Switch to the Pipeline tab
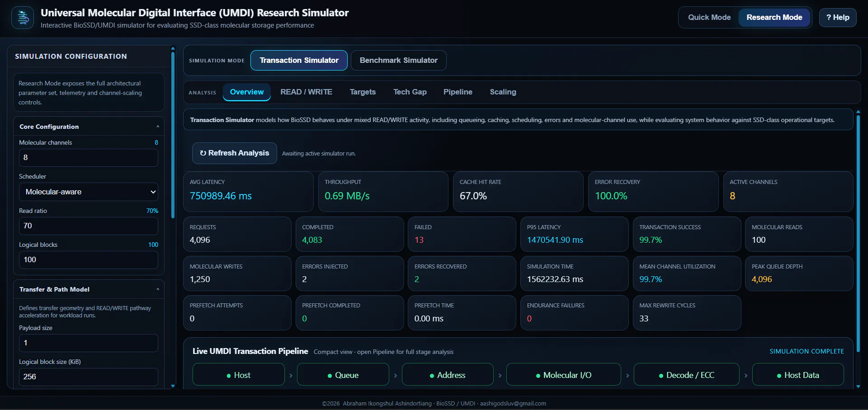 [458, 92]
